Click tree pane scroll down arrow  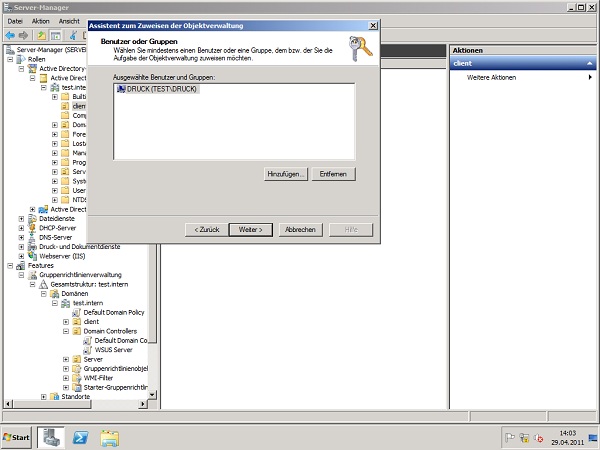pyautogui.click(x=152, y=395)
